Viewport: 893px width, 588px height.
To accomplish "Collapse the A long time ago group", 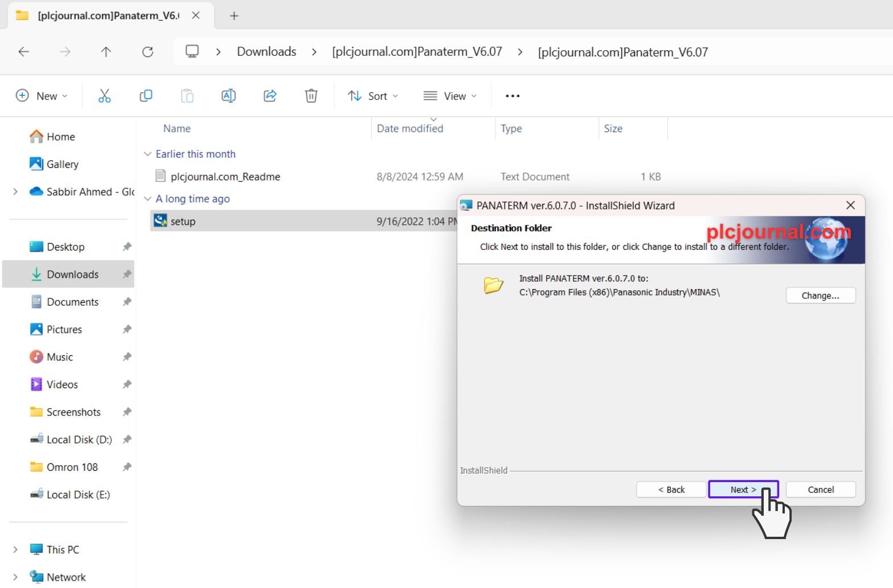I will point(148,199).
